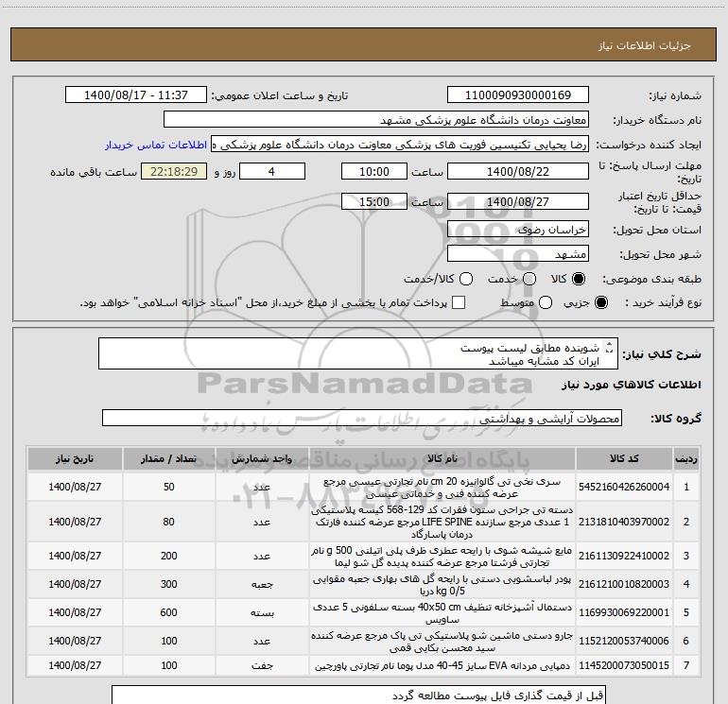This screenshot has width=728, height=704.
Task: Click the دستمال آشپزخانه تنظیف item name
Action: pos(442,612)
